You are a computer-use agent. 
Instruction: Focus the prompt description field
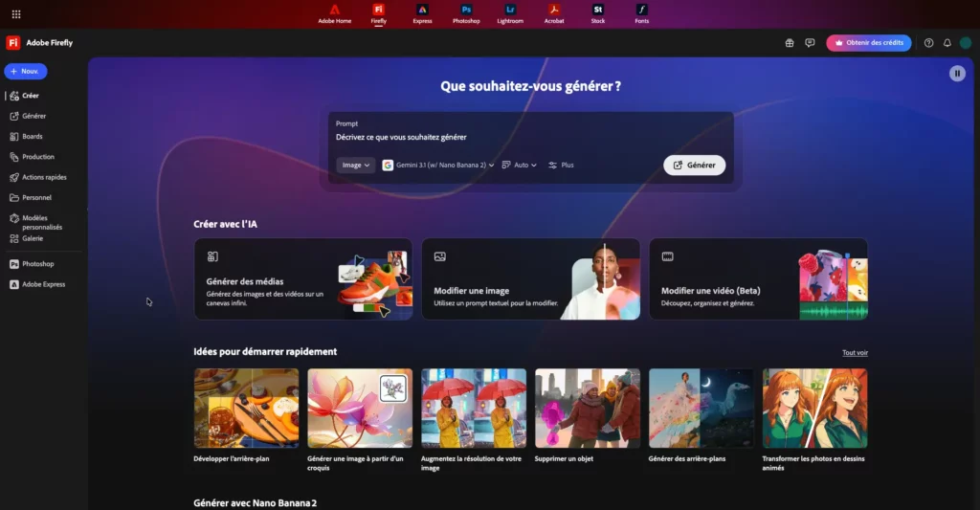[x=530, y=137]
